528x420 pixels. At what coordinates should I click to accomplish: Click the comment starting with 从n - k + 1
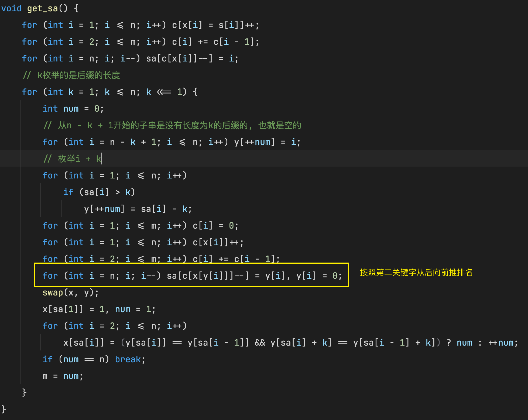[x=172, y=125]
